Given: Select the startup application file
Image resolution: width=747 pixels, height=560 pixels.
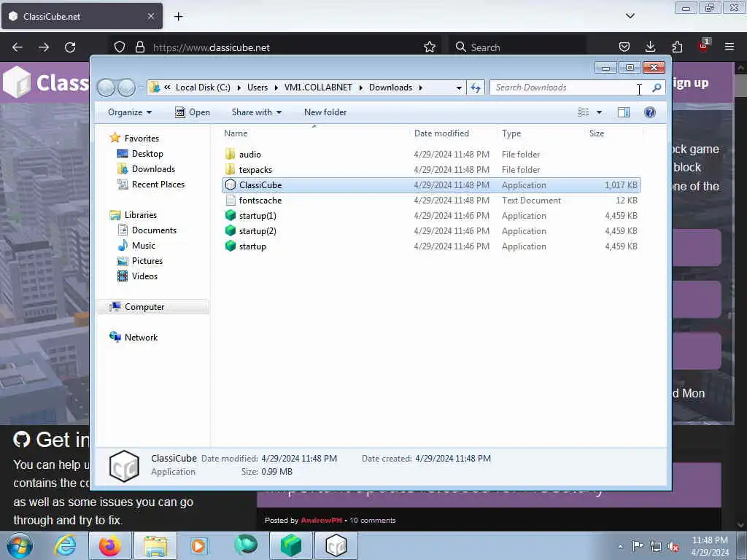Looking at the screenshot, I should 252,246.
